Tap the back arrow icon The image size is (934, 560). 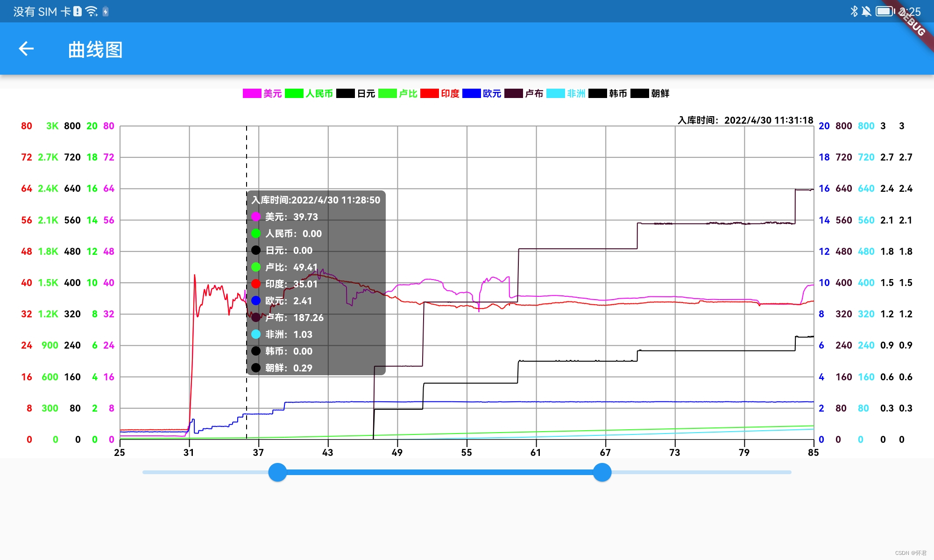point(26,49)
